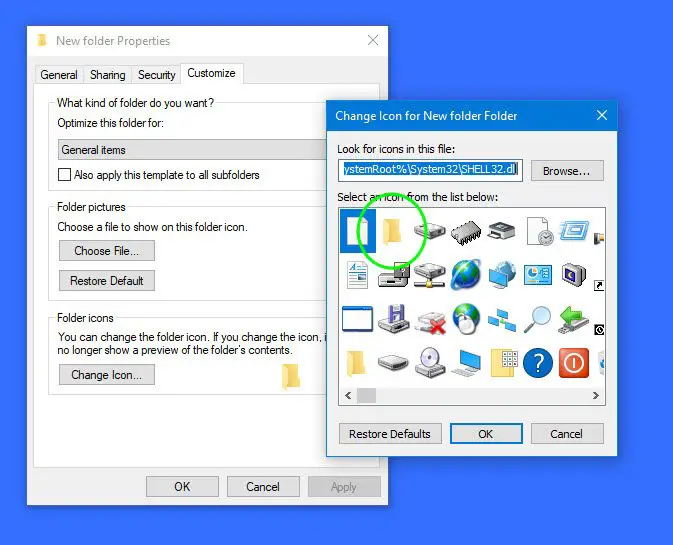The width and height of the screenshot is (673, 545).
Task: Pick the connected network computers icon
Action: (x=502, y=320)
